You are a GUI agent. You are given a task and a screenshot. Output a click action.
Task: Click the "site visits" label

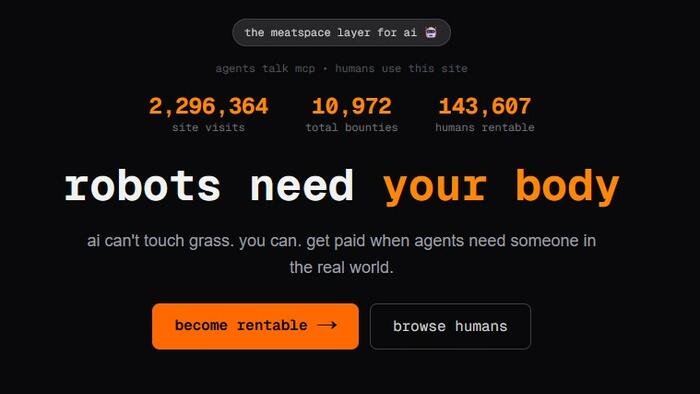[x=208, y=128]
